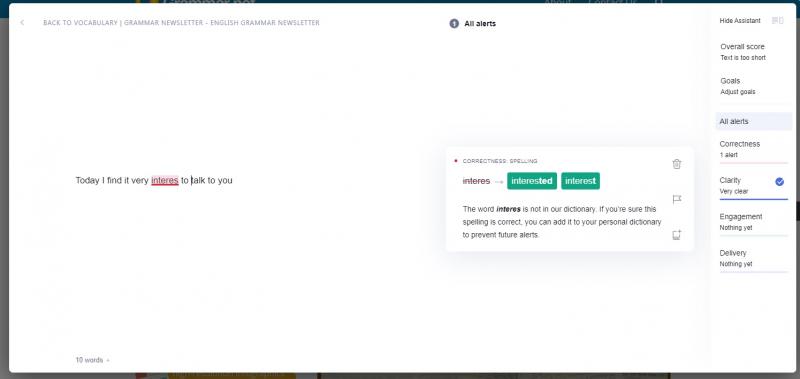
Task: Add interes to personal dictionary icon
Action: tap(677, 235)
